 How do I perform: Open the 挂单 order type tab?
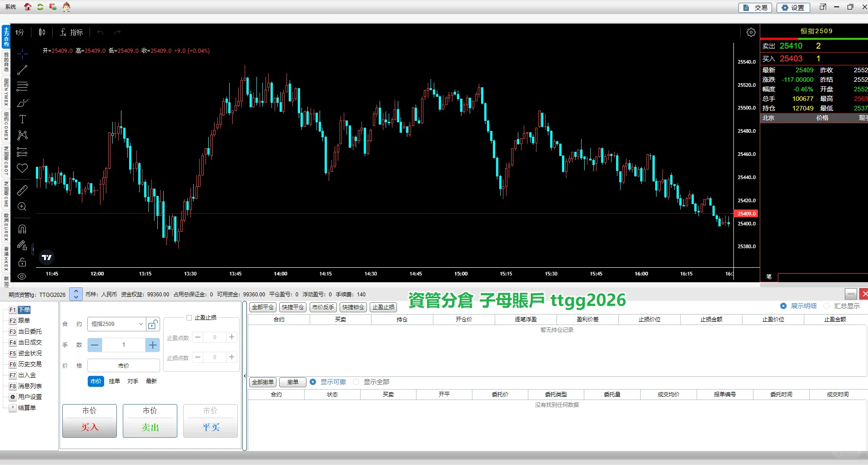click(x=115, y=381)
